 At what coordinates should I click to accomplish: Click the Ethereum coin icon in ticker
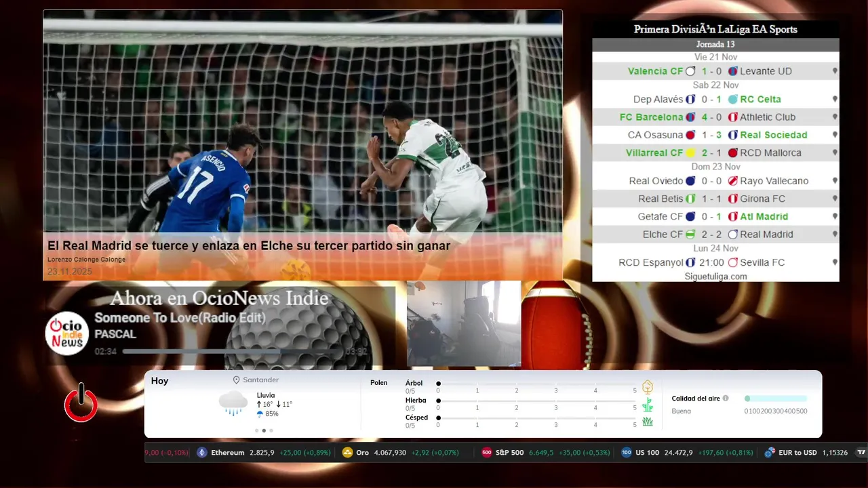click(201, 453)
